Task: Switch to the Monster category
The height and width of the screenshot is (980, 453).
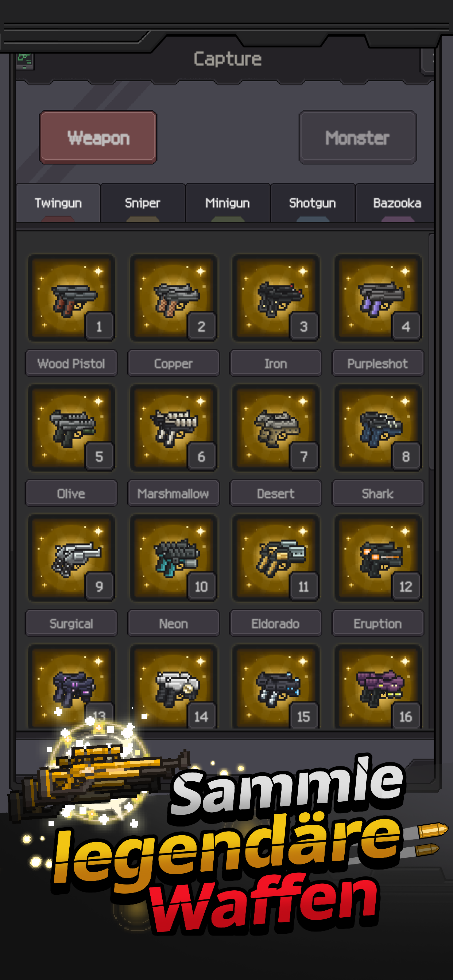Action: click(x=357, y=137)
